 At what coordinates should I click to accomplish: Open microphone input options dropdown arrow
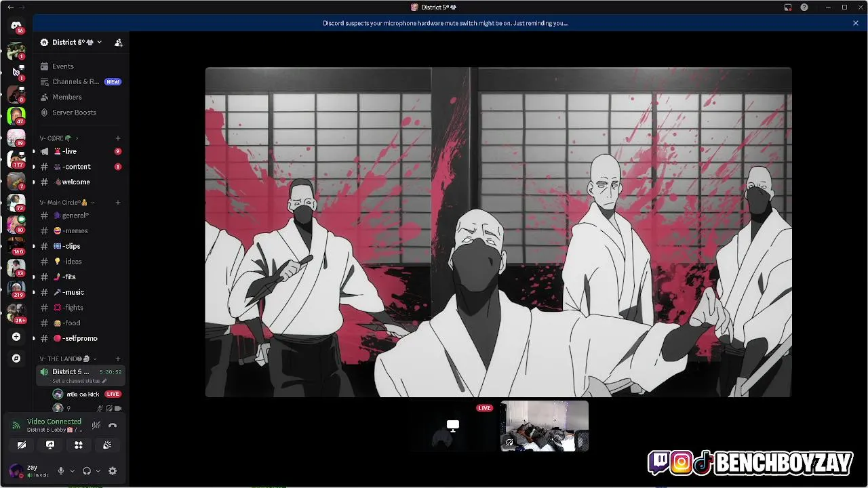(x=72, y=471)
